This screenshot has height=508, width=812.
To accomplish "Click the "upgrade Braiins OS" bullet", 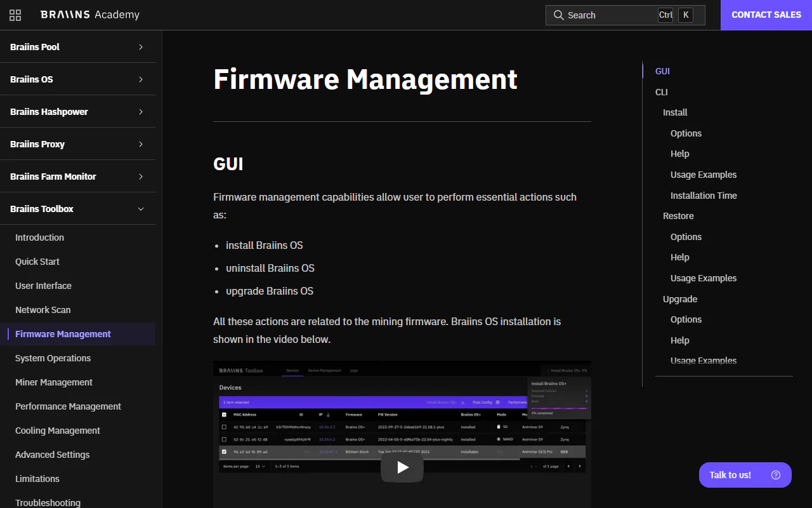I will [270, 291].
